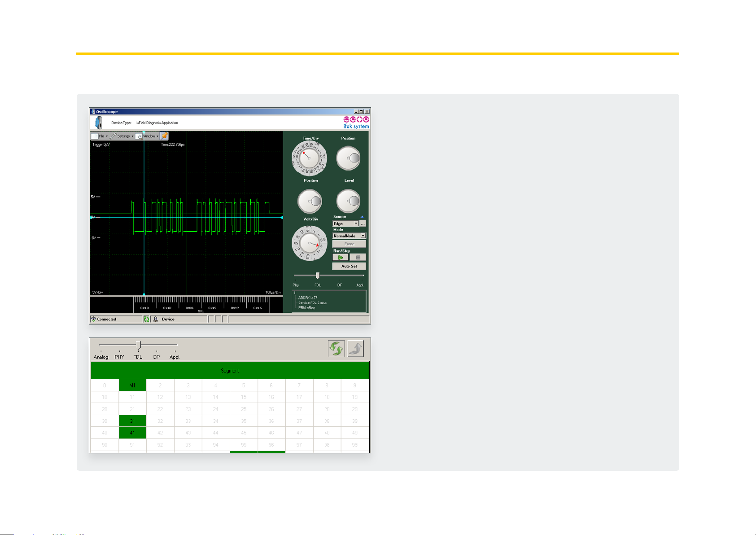The width and height of the screenshot is (756, 535).
Task: Select the green station 41 cell
Action: [132, 433]
